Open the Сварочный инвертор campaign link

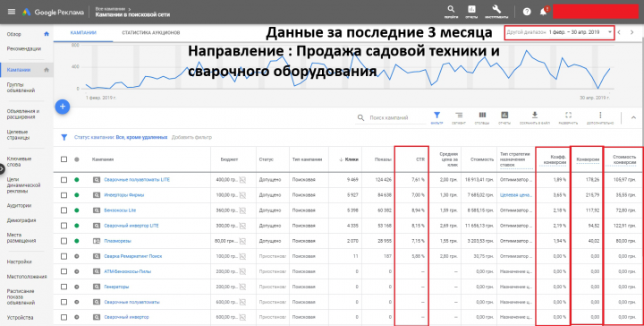click(x=126, y=317)
